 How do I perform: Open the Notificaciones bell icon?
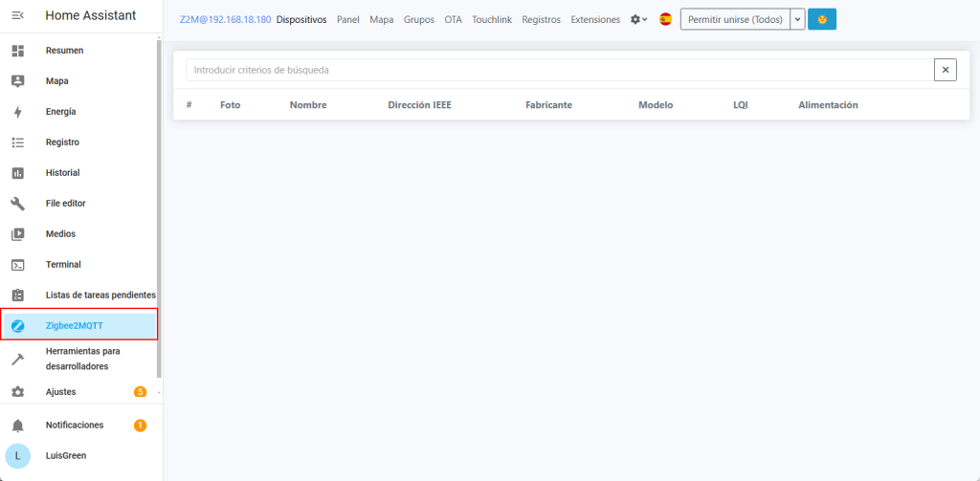coord(17,425)
